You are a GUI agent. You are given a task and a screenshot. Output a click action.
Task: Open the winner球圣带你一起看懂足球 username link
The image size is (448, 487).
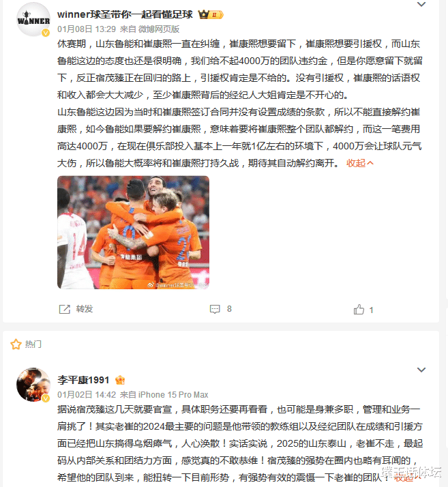(x=125, y=14)
